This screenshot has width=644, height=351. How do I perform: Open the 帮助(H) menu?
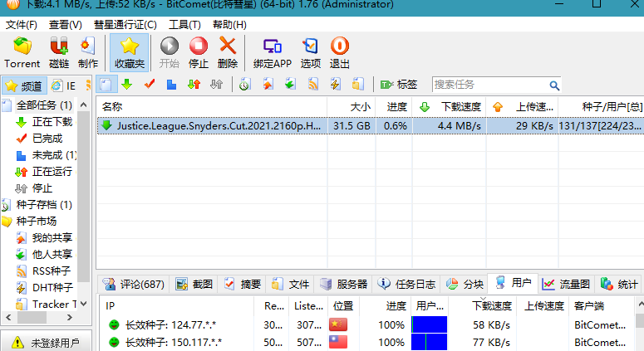coord(229,25)
